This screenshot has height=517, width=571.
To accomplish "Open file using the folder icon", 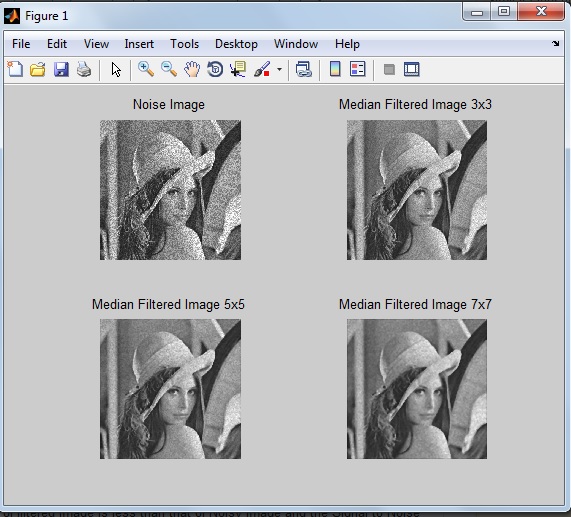I will 38,69.
